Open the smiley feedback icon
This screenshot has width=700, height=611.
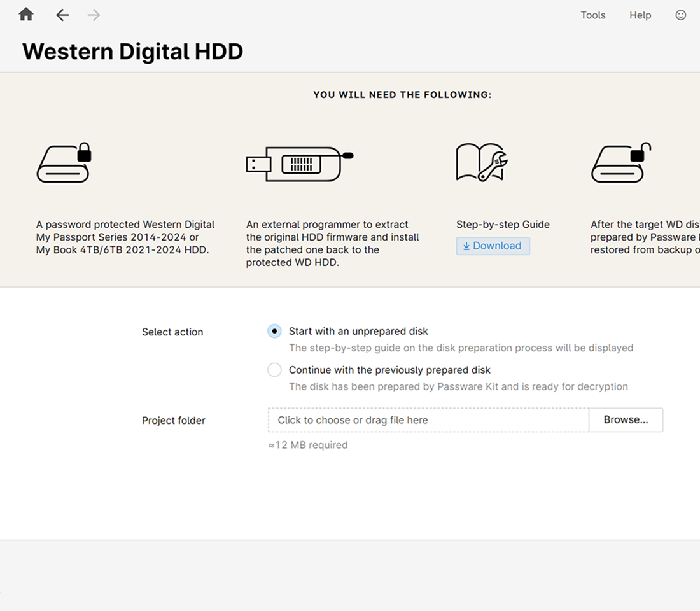[x=680, y=15]
